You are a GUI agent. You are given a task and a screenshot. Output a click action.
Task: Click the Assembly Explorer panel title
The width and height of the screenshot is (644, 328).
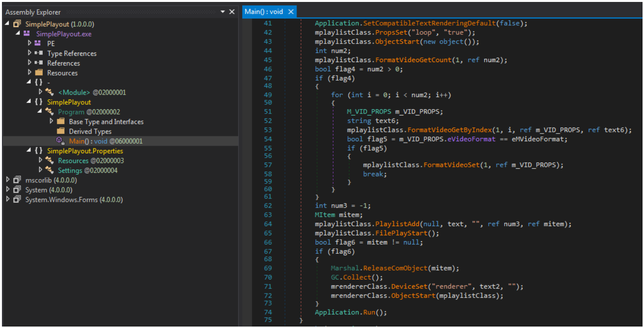pos(33,12)
